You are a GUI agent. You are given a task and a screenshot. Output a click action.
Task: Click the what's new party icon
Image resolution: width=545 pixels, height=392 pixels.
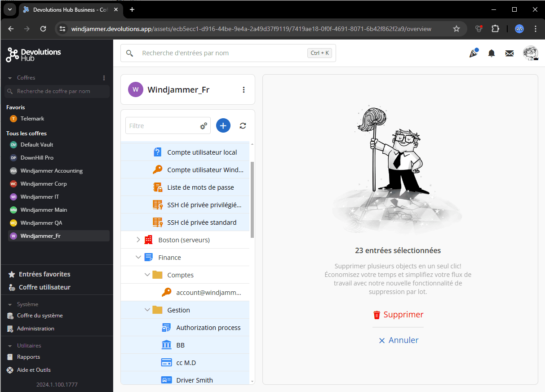coord(473,53)
